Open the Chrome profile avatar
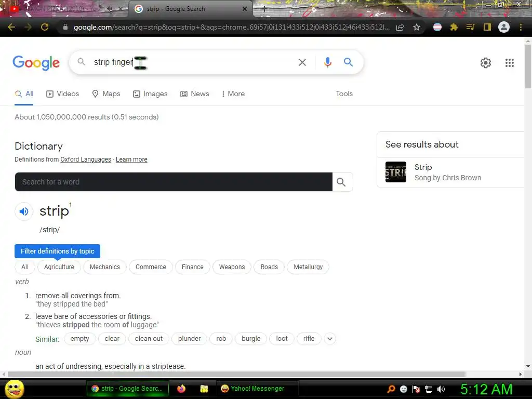Viewport: 532px width, 399px height. tap(504, 27)
